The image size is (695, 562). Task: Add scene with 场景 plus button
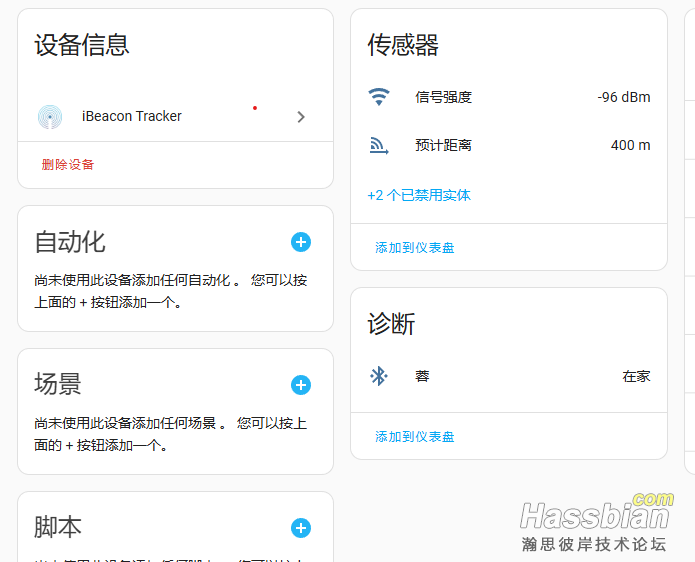click(x=301, y=385)
